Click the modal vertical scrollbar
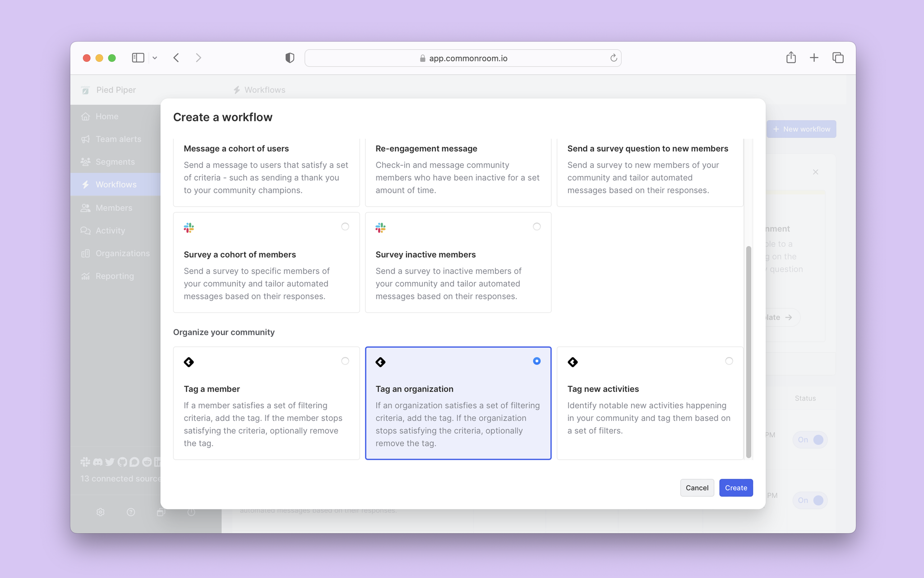The width and height of the screenshot is (924, 578). [x=748, y=351]
